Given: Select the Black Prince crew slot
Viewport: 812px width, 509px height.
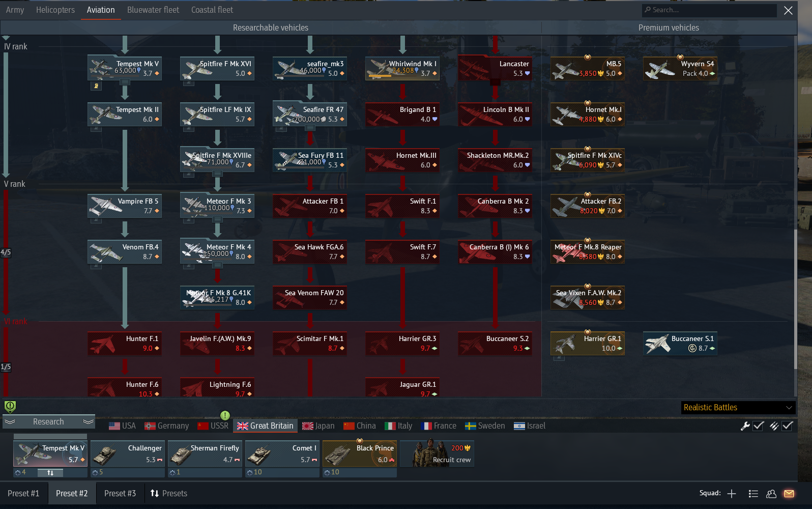Looking at the screenshot, I should (x=360, y=454).
